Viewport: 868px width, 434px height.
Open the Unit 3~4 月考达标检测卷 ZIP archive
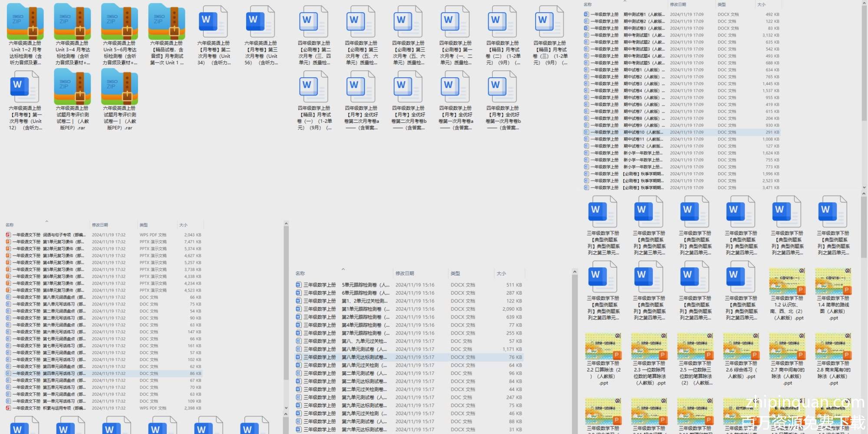point(72,22)
